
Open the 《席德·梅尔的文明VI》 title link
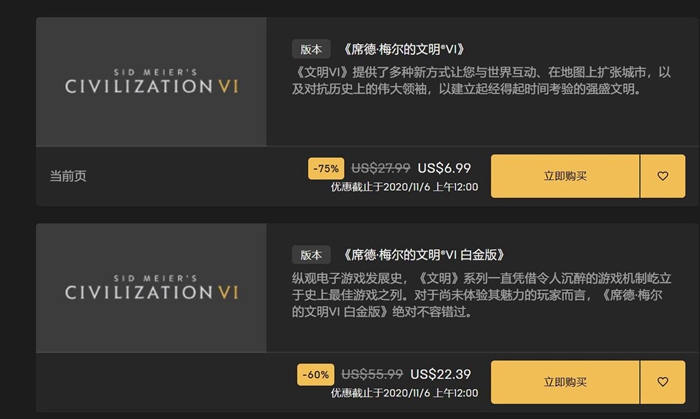tap(404, 49)
